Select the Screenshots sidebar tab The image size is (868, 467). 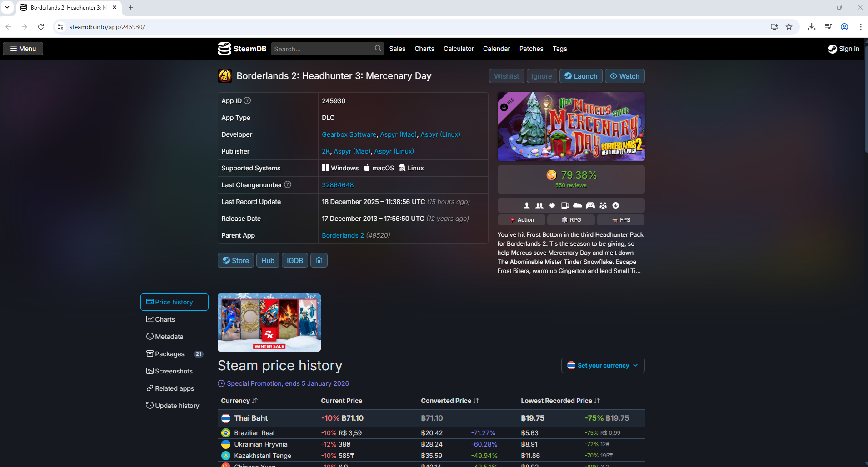point(175,371)
